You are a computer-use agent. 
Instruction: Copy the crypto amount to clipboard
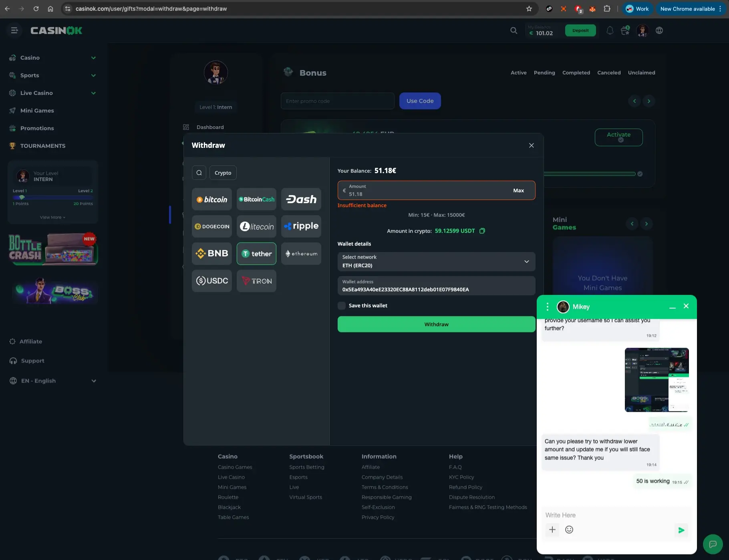pyautogui.click(x=482, y=231)
